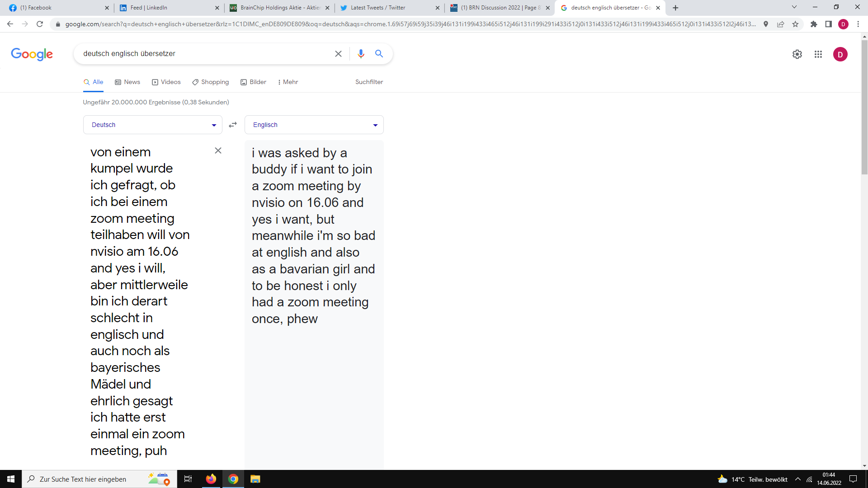Open Google settings gear
Viewport: 868px width, 488px height.
[x=797, y=54]
